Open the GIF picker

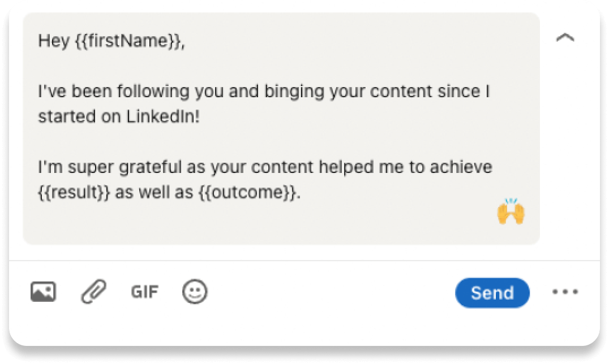pos(145,292)
